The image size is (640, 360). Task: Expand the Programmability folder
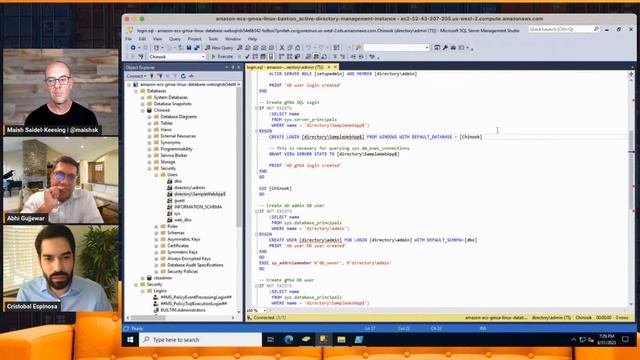[149, 149]
